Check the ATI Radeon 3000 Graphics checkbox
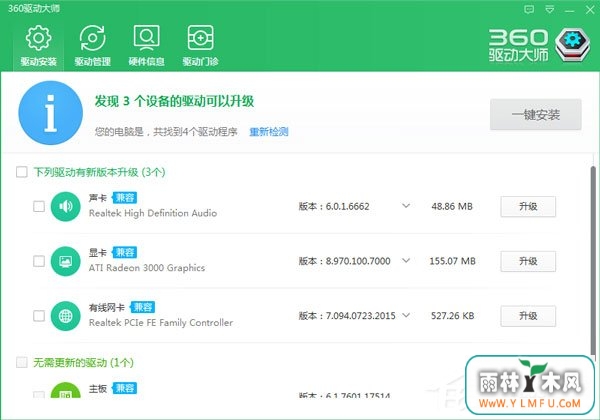 tap(39, 262)
